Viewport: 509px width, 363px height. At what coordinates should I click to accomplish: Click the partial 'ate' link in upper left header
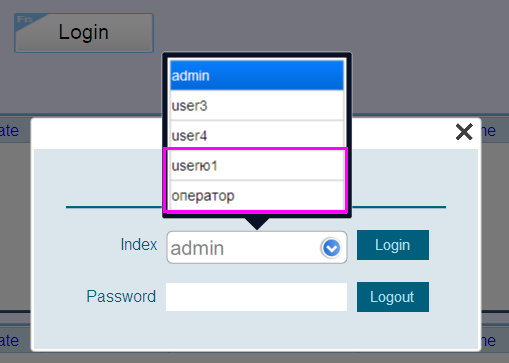9,131
